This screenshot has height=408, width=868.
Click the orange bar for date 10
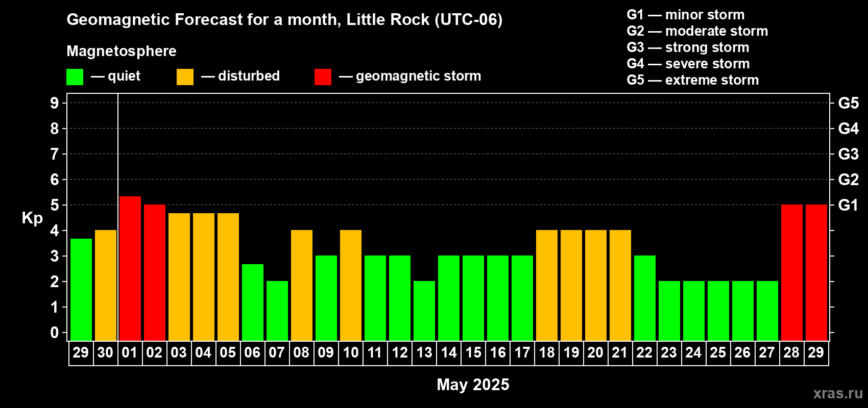point(351,285)
